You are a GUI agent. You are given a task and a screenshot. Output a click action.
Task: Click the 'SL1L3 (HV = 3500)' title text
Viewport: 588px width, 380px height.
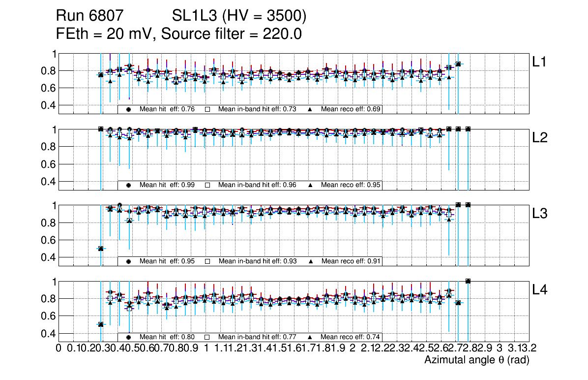[x=239, y=16]
